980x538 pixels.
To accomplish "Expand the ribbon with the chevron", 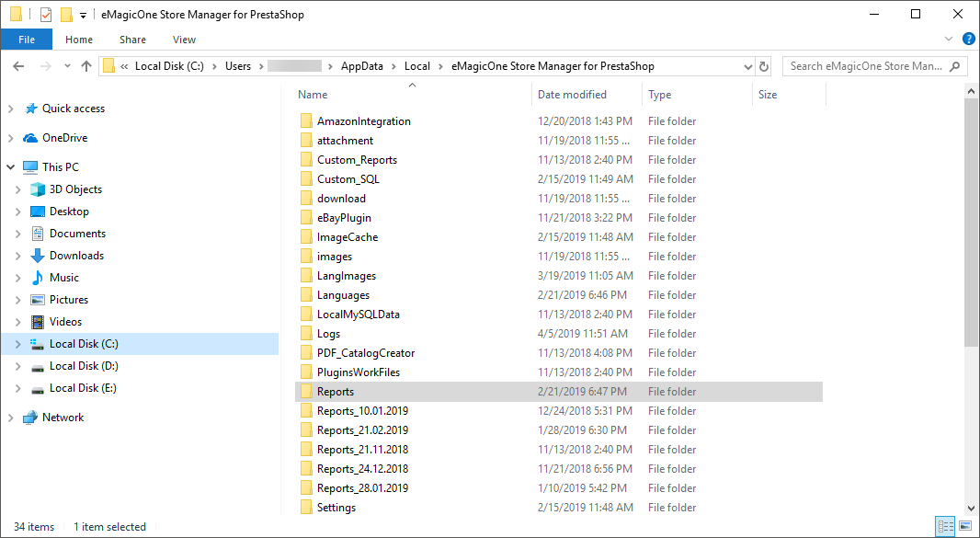I will coord(949,39).
